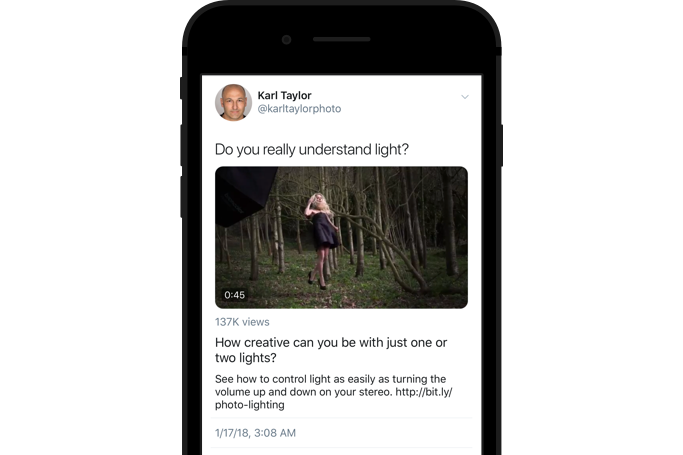Follow the bit.ly photo-lighting link
Viewport: 683px width, 455px height.
[x=423, y=392]
